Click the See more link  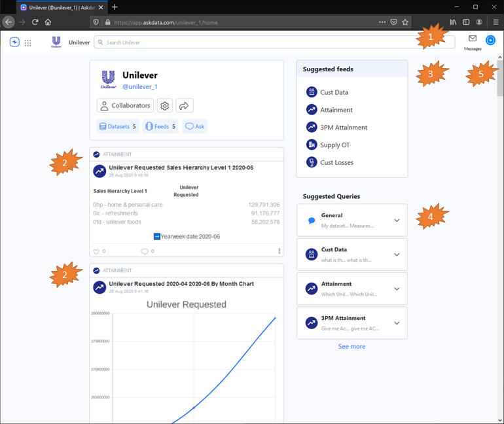click(351, 347)
